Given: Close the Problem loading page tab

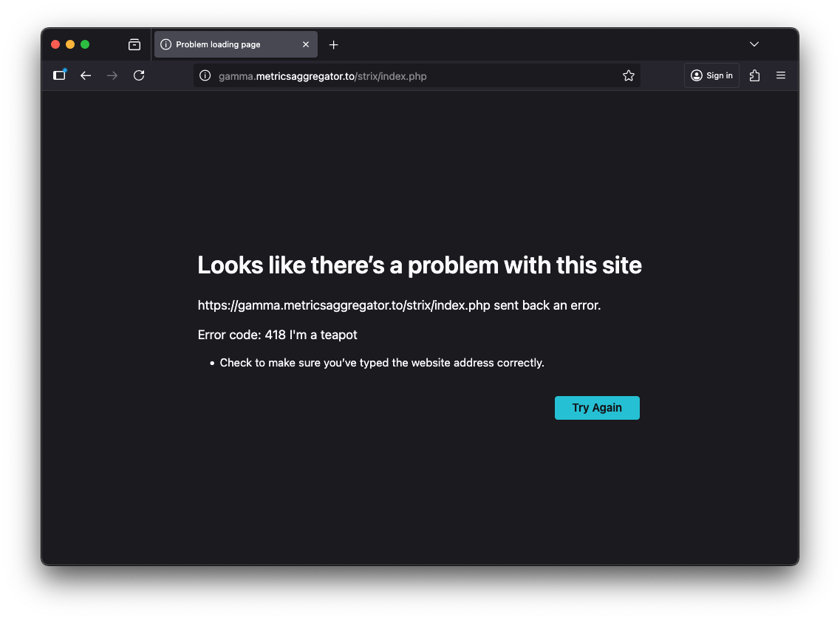Looking at the screenshot, I should point(306,44).
